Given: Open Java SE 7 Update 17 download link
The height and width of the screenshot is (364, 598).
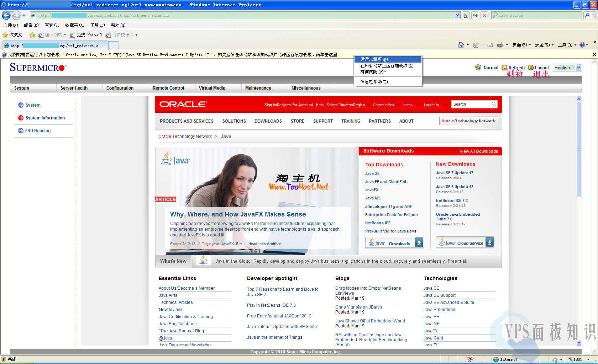Looking at the screenshot, I should click(x=455, y=173).
